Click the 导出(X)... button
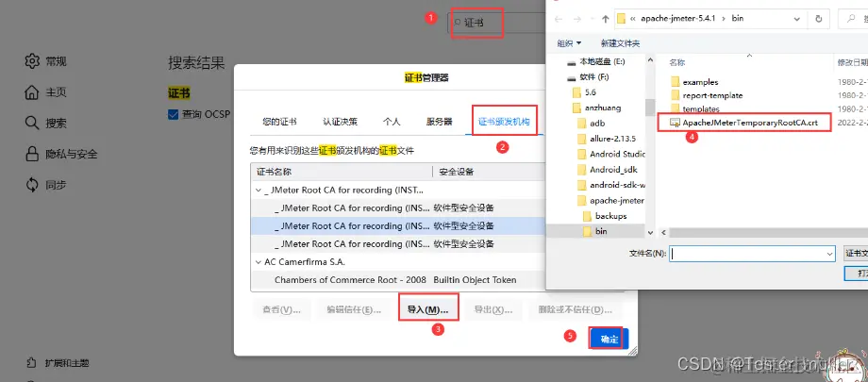The height and width of the screenshot is (382, 868). 493,309
